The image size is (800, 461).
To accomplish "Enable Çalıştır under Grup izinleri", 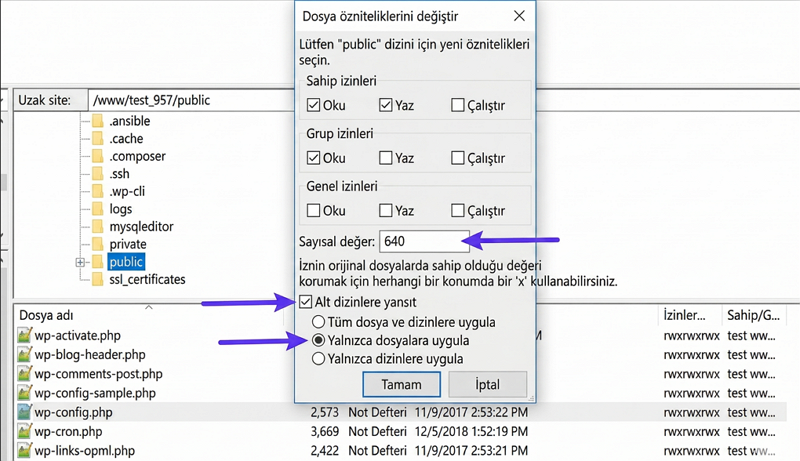I will [x=457, y=158].
